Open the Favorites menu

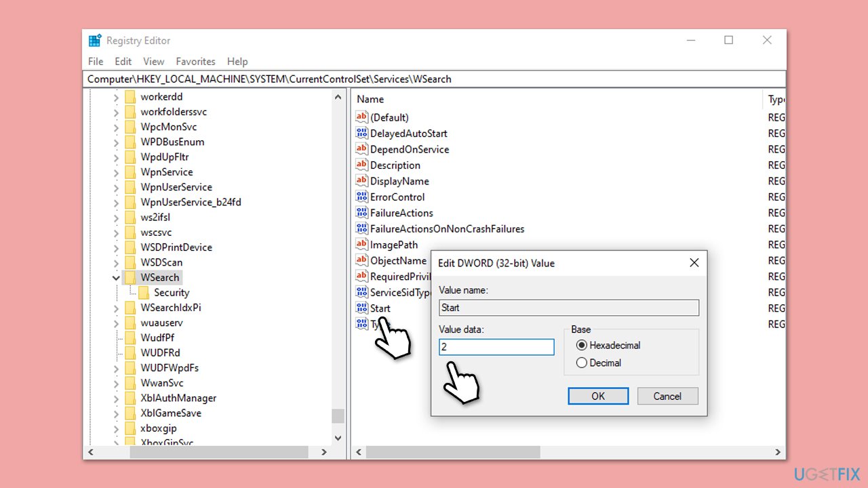(195, 61)
